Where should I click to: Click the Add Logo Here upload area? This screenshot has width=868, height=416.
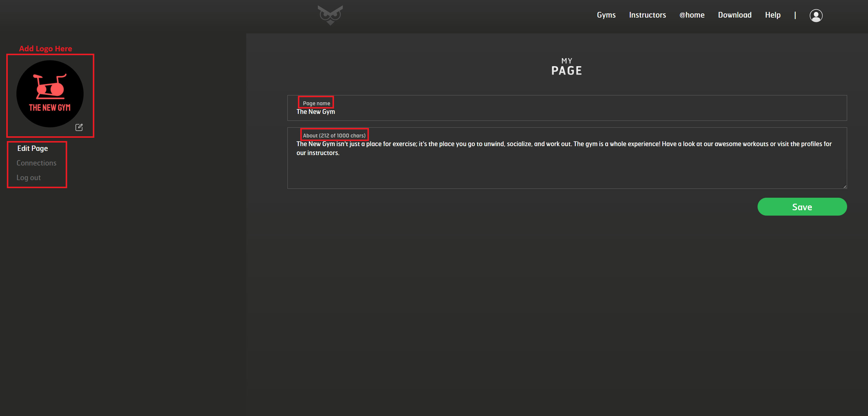click(x=50, y=96)
